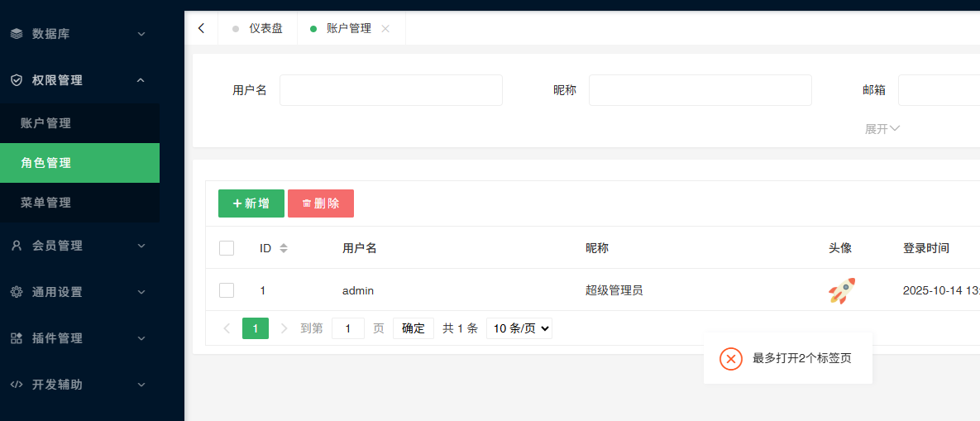Check the checkbox for the admin row
The height and width of the screenshot is (421, 980).
[227, 290]
